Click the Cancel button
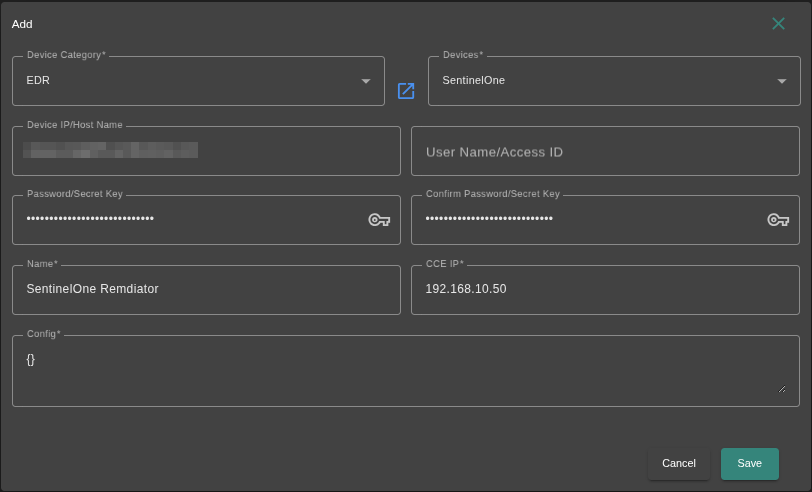The image size is (812, 492). [678, 464]
